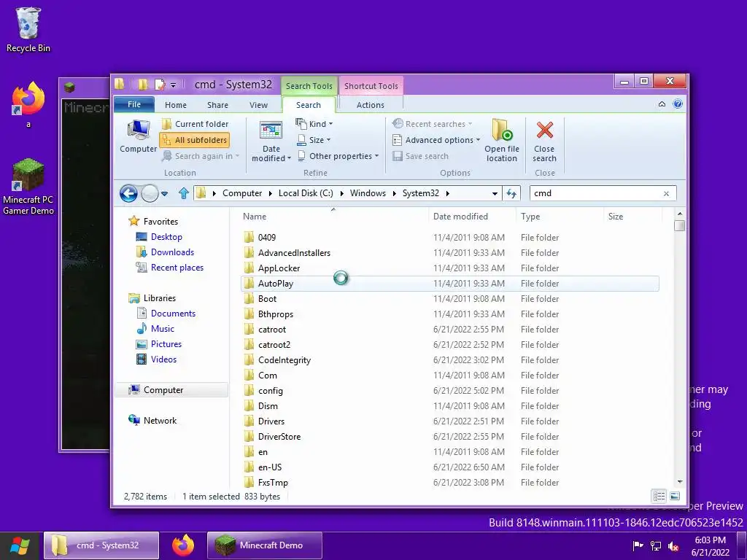Go back with the Back arrow button
Screen dimensions: 747x560
click(128, 193)
